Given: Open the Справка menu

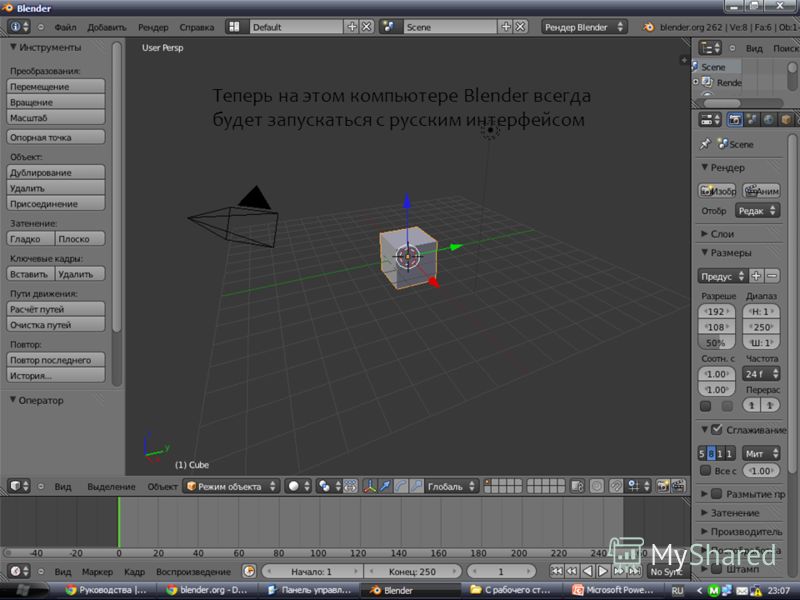Looking at the screenshot, I should point(196,27).
